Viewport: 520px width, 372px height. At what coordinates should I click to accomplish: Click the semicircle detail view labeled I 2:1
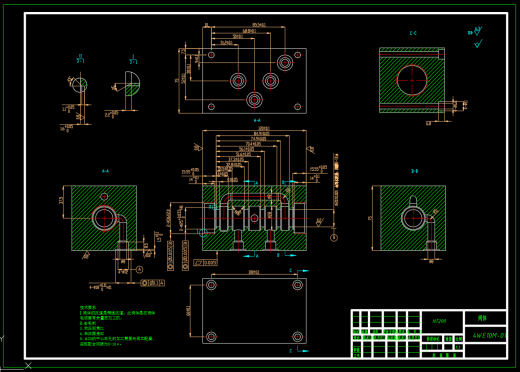pyautogui.click(x=132, y=84)
